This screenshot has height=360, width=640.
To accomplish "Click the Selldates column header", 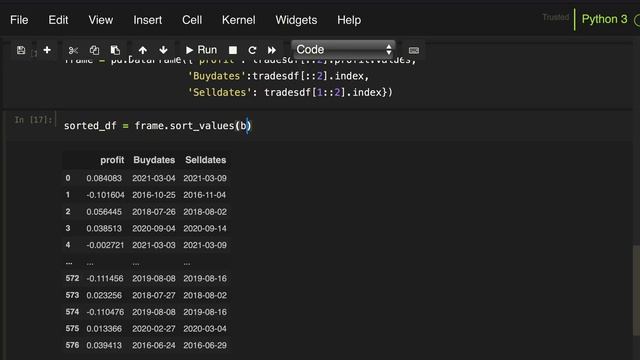I will tap(205, 160).
